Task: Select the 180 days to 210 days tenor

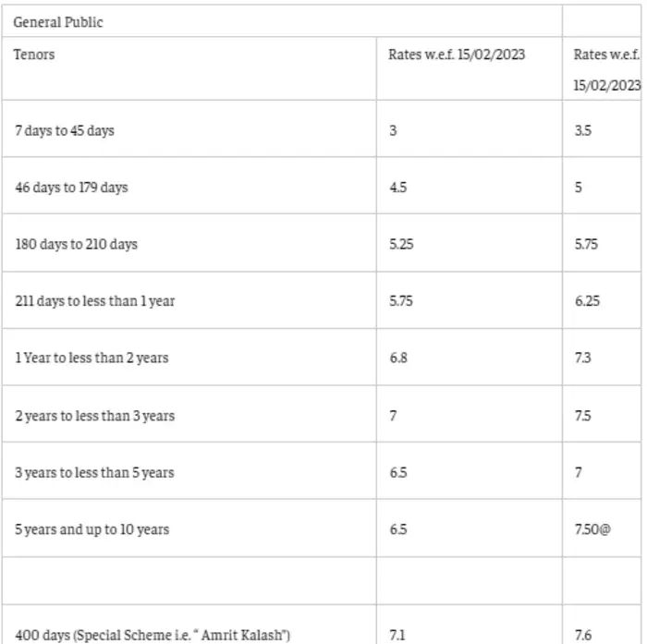Action: [x=75, y=245]
